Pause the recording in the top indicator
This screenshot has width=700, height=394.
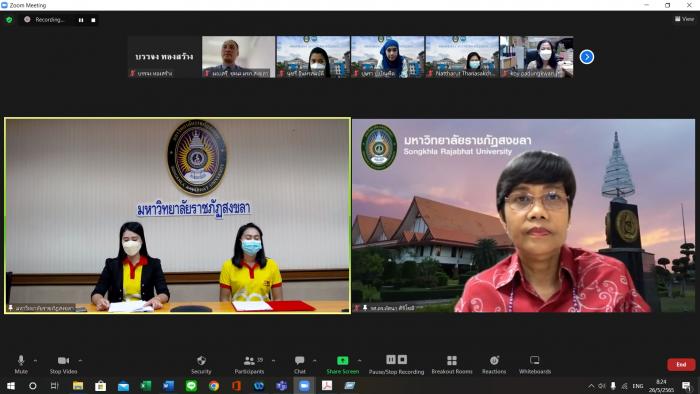(x=81, y=20)
